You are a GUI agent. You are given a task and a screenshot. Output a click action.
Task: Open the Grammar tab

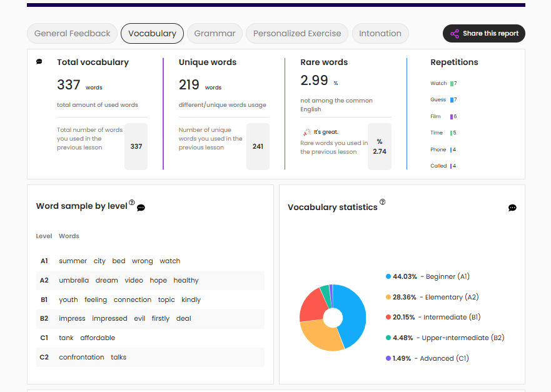pos(215,33)
